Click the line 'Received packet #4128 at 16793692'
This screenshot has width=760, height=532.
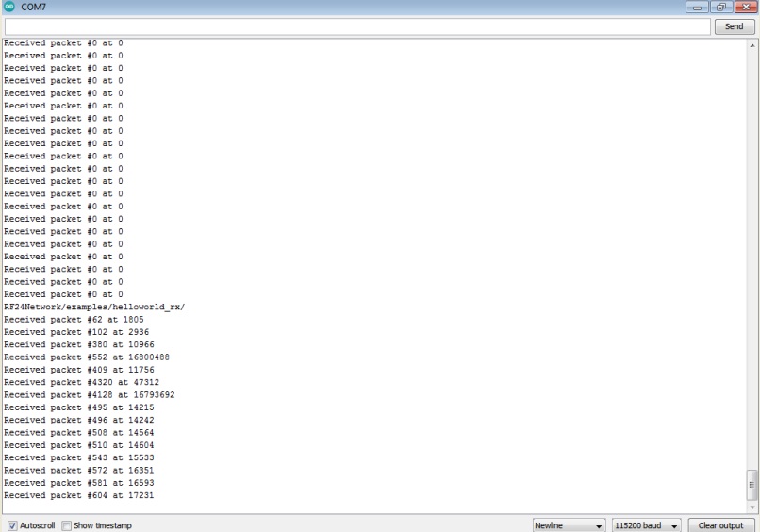tap(90, 395)
